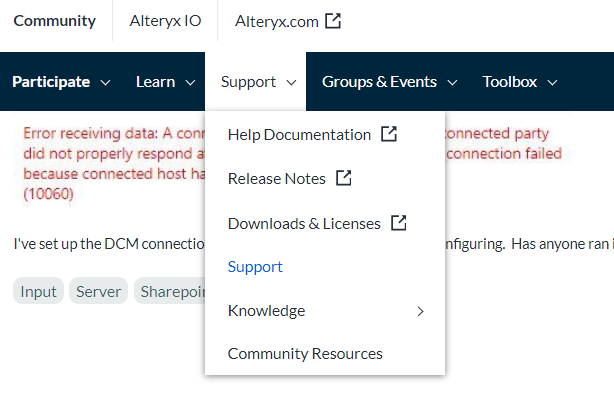Select the blue Support dropdown entry
This screenshot has width=614, height=396.
(x=255, y=267)
